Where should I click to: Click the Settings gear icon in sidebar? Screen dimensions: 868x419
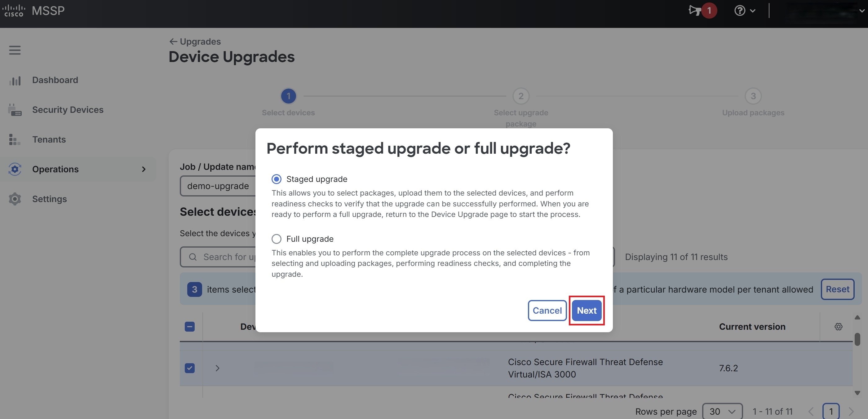pos(15,199)
